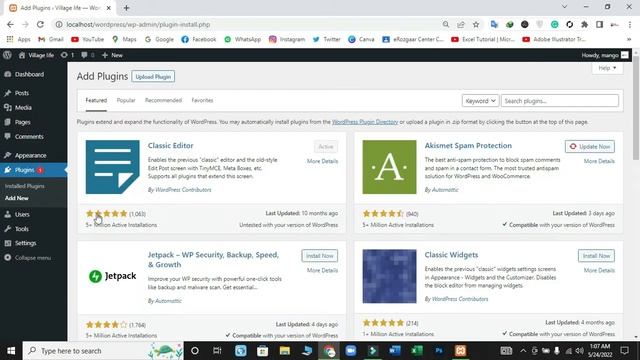The width and height of the screenshot is (640, 360).
Task: Open Canva bookmark
Action: tap(361, 40)
